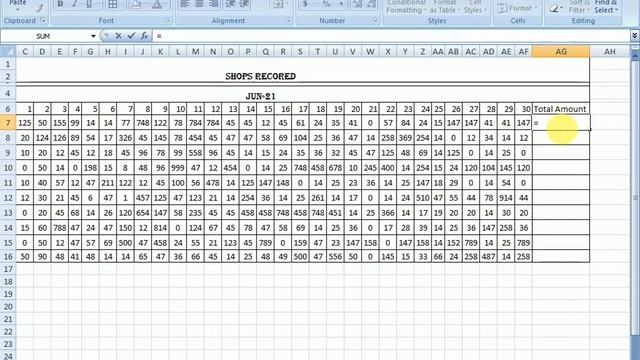
Task: Select row header 20
Action: point(8,307)
